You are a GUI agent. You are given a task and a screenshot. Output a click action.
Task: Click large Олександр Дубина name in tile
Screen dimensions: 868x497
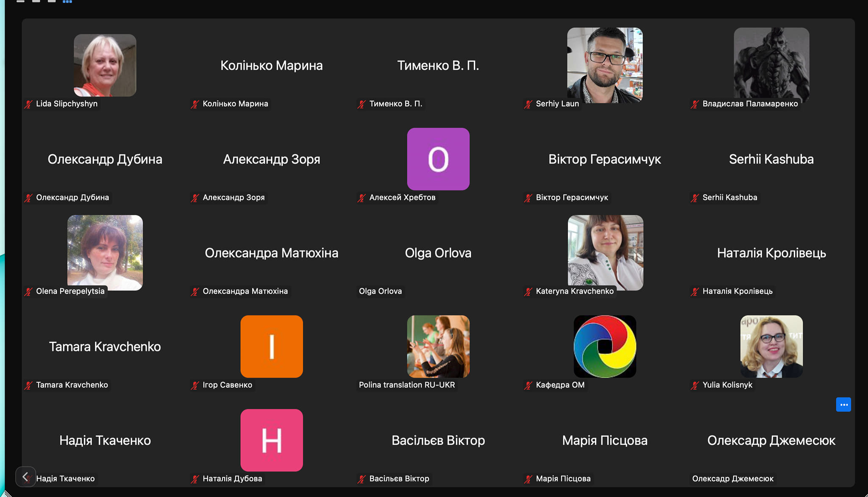coord(105,159)
